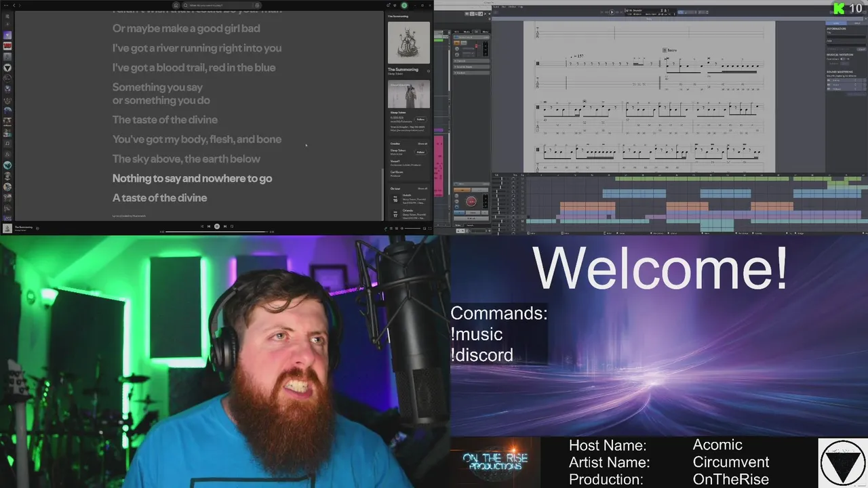868x488 pixels.
Task: Open the Orlando tour date entry
Action: [409, 214]
